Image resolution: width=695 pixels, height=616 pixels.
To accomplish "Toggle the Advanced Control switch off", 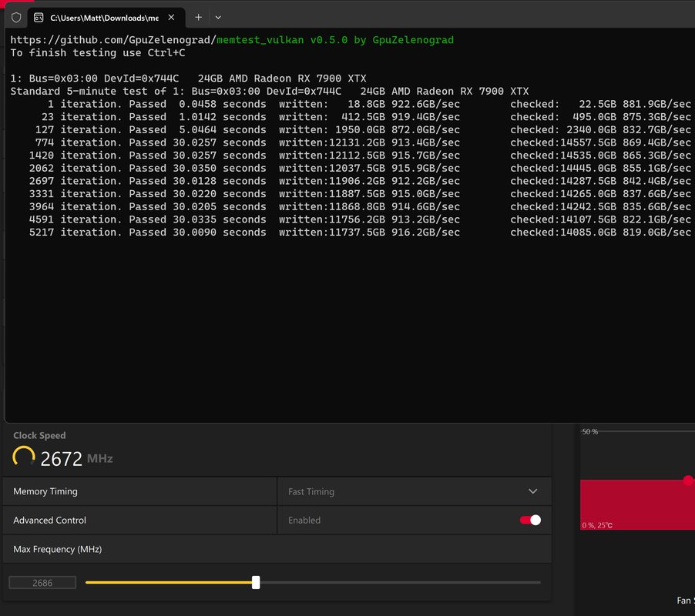I will (x=530, y=520).
